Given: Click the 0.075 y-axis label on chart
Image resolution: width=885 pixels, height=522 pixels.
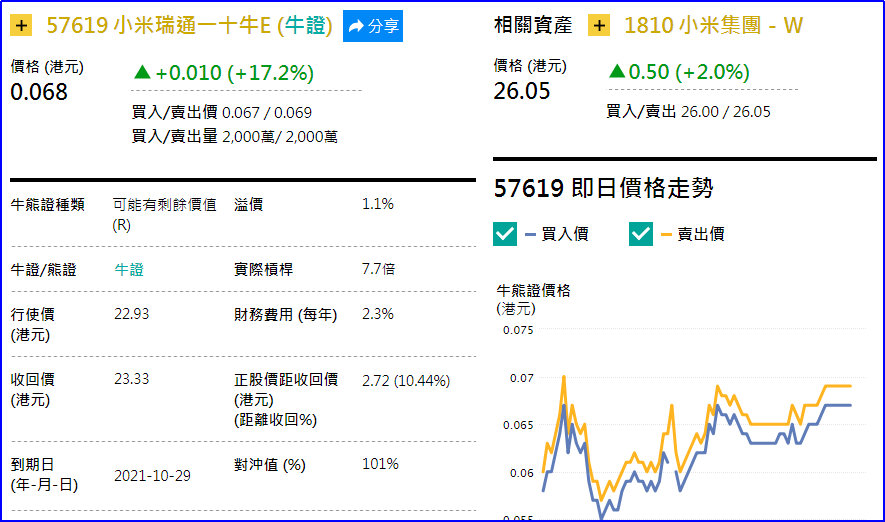Looking at the screenshot, I should [518, 330].
